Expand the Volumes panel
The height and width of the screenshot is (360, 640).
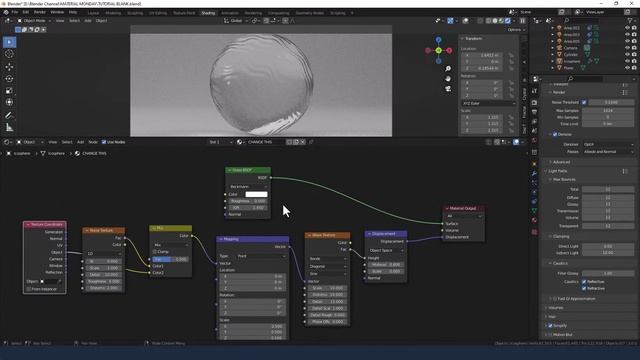[x=556, y=308]
